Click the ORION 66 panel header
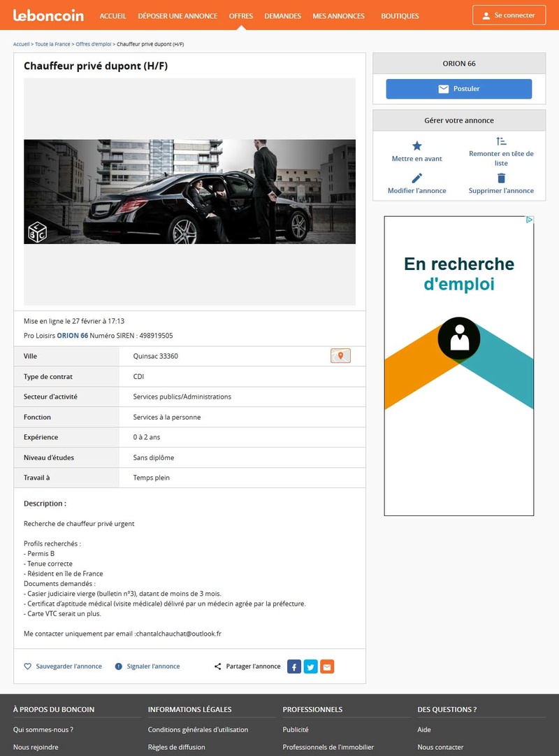Viewport: 559px width, 756px height. click(459, 64)
